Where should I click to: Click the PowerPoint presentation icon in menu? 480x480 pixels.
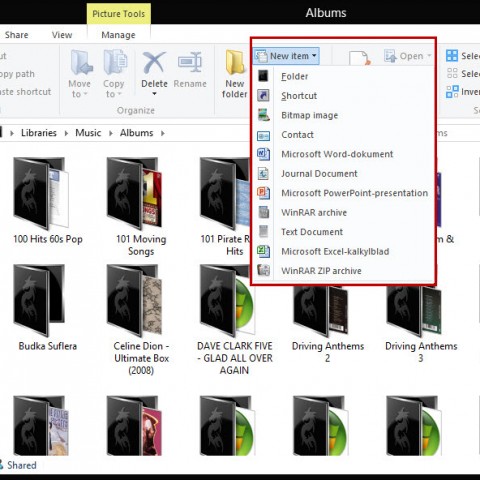pos(263,193)
